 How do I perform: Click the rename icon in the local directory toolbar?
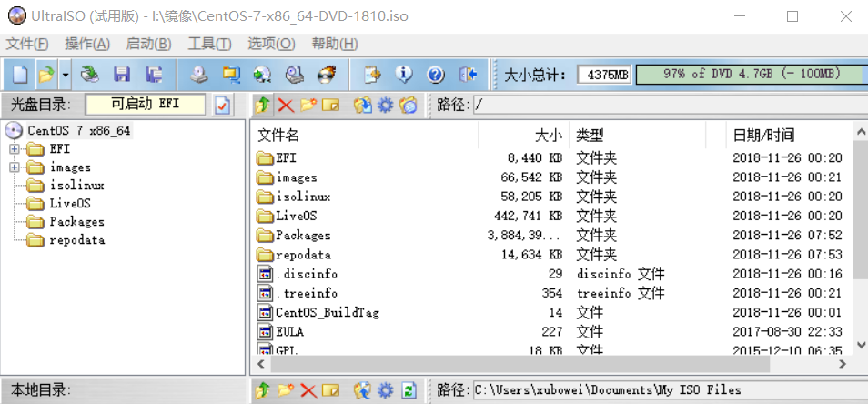point(330,390)
